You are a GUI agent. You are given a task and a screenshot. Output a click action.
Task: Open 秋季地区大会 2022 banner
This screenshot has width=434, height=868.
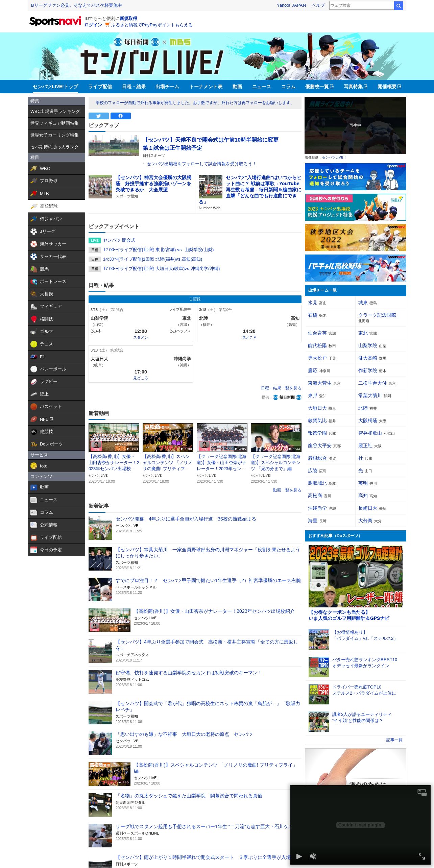click(x=356, y=238)
